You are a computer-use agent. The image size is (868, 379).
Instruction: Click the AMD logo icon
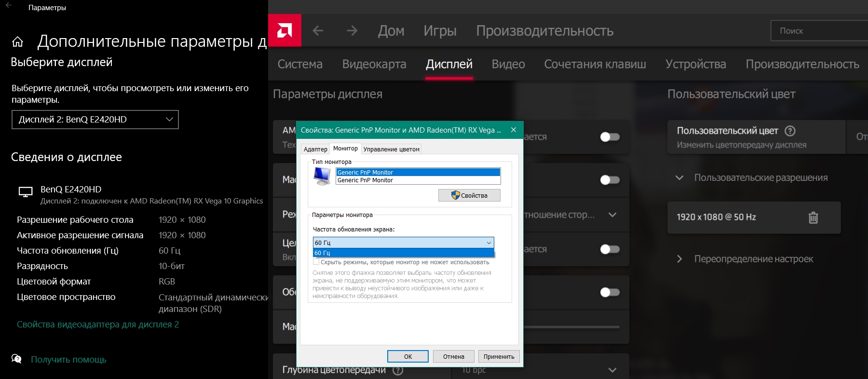pos(285,30)
